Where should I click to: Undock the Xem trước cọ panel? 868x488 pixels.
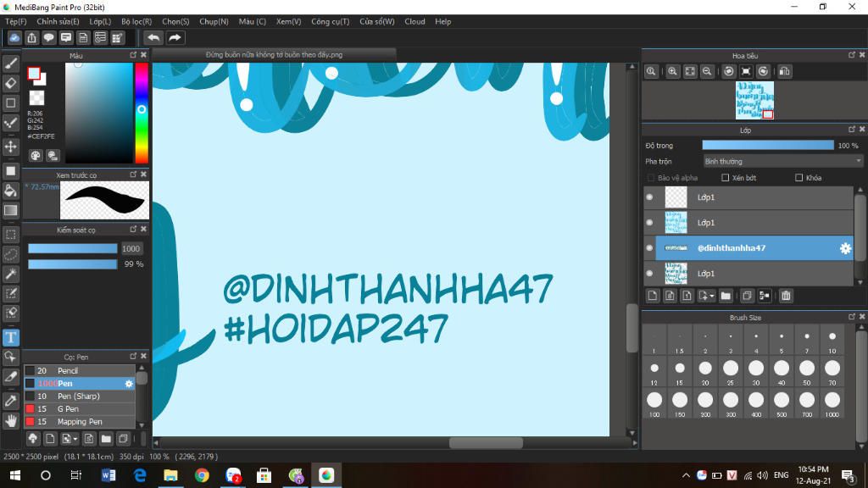click(133, 175)
